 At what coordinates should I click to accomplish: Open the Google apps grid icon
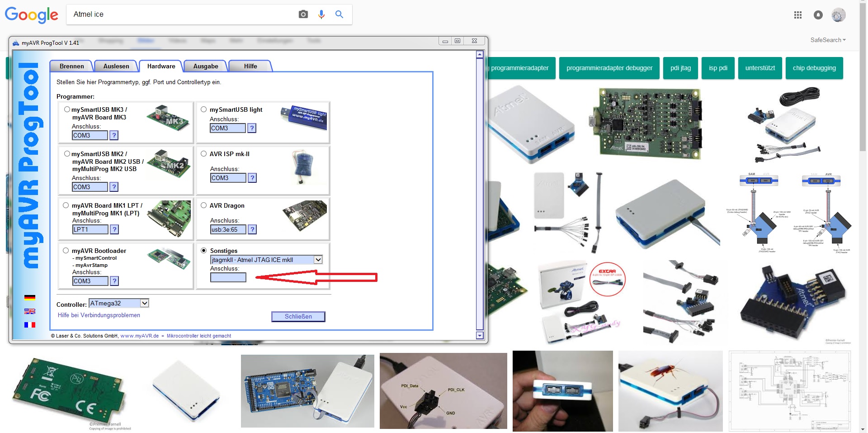point(798,15)
